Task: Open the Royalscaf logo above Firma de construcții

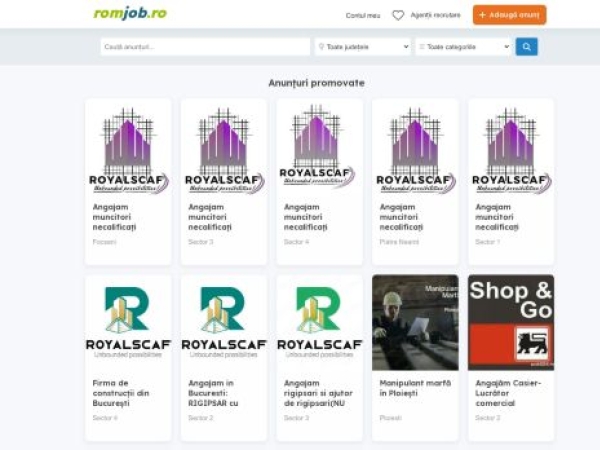Action: tap(128, 323)
